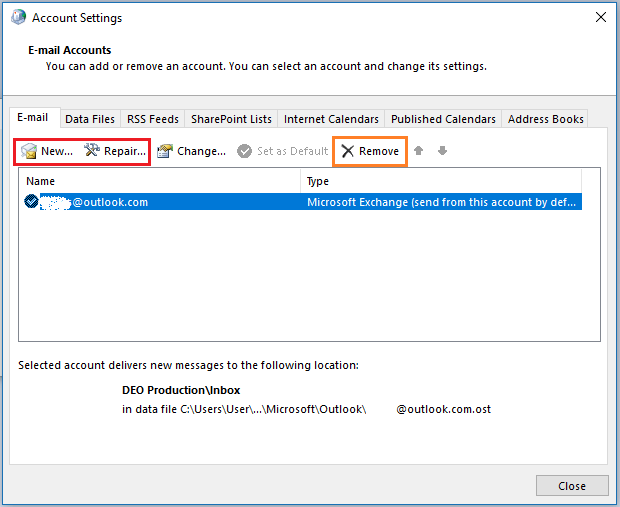Click the Remove button label
The height and width of the screenshot is (507, 620).
(x=379, y=151)
